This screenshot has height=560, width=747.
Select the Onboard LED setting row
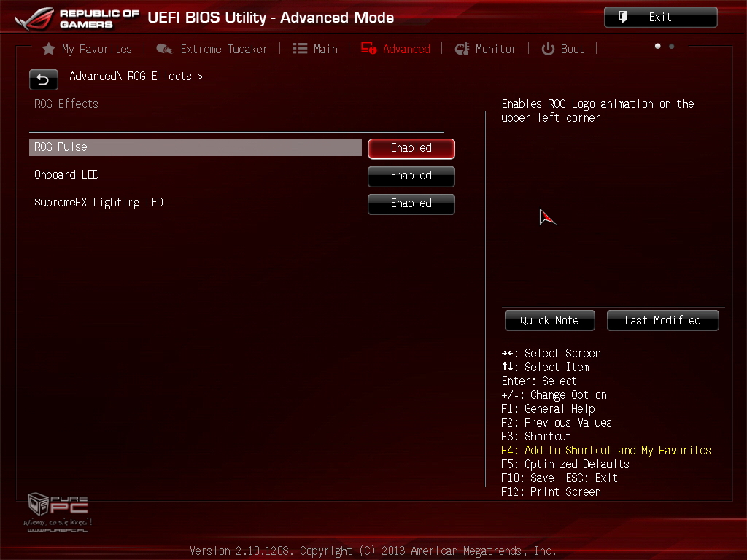tap(196, 175)
